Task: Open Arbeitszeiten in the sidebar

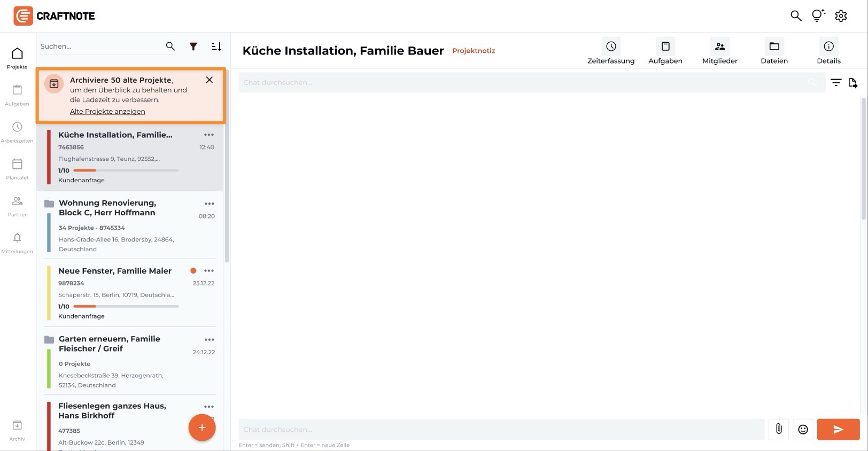Action: [17, 131]
